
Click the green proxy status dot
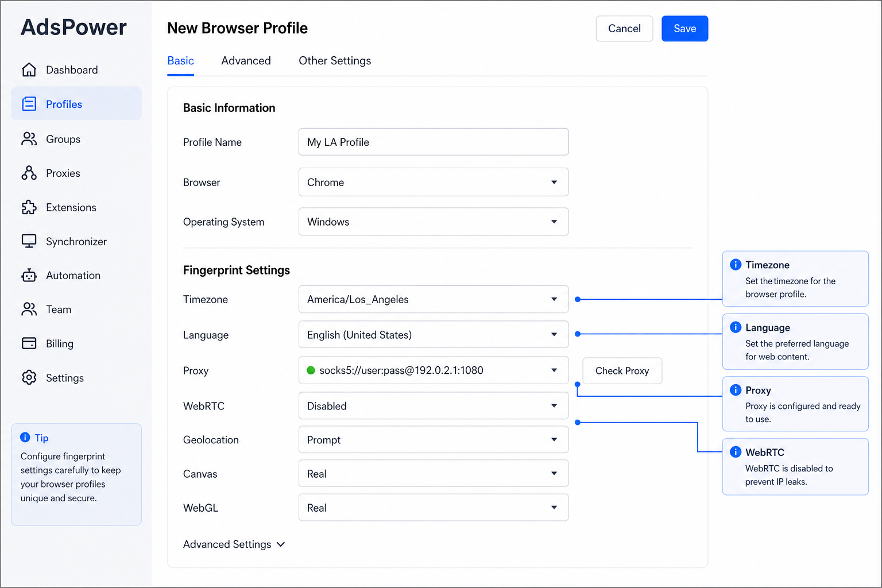[311, 370]
